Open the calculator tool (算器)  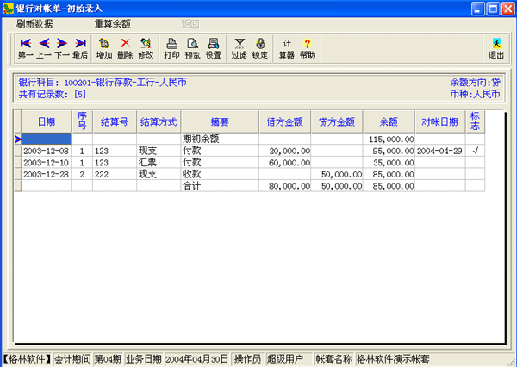pyautogui.click(x=287, y=48)
